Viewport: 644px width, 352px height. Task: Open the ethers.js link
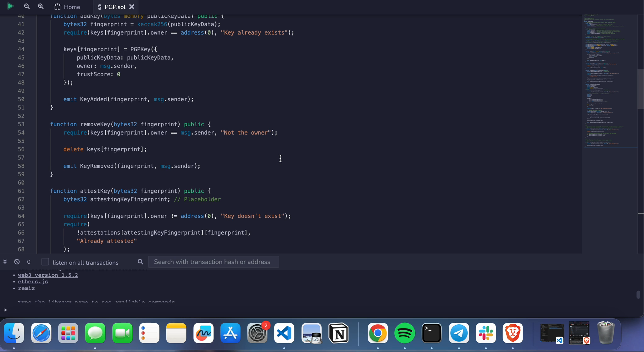click(33, 282)
